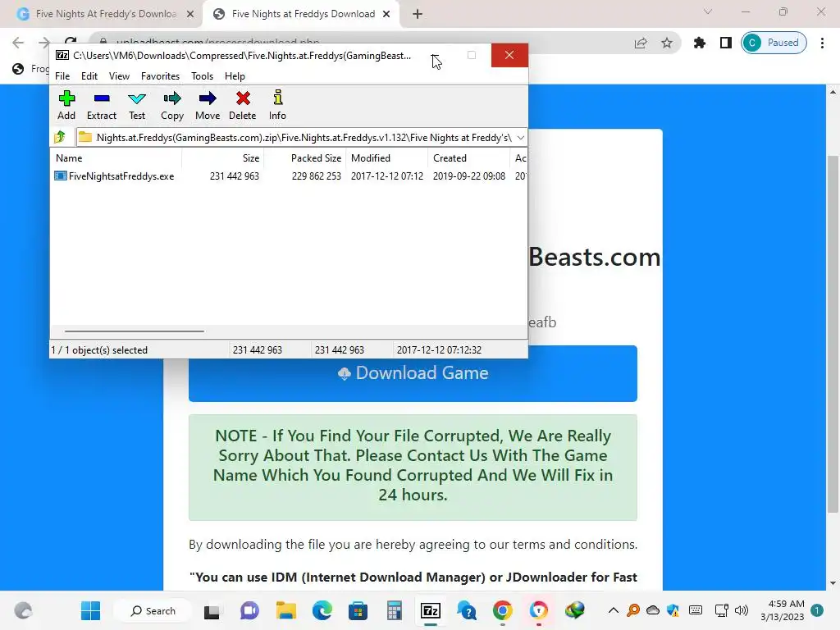Open the Help menu
Screen dimensions: 840x630
pyautogui.click(x=235, y=76)
